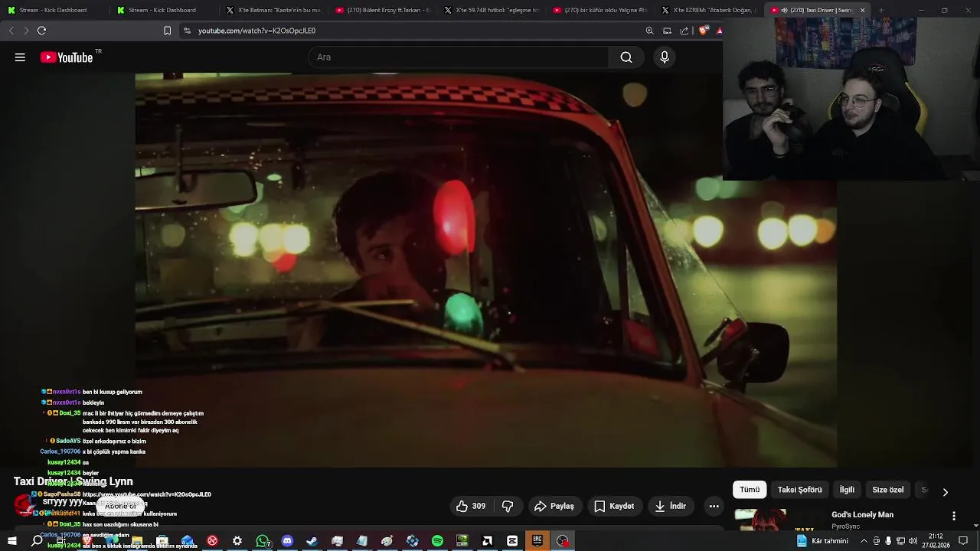Screen dimensions: 980x551
Task: Click the address bar URL
Action: point(256,31)
